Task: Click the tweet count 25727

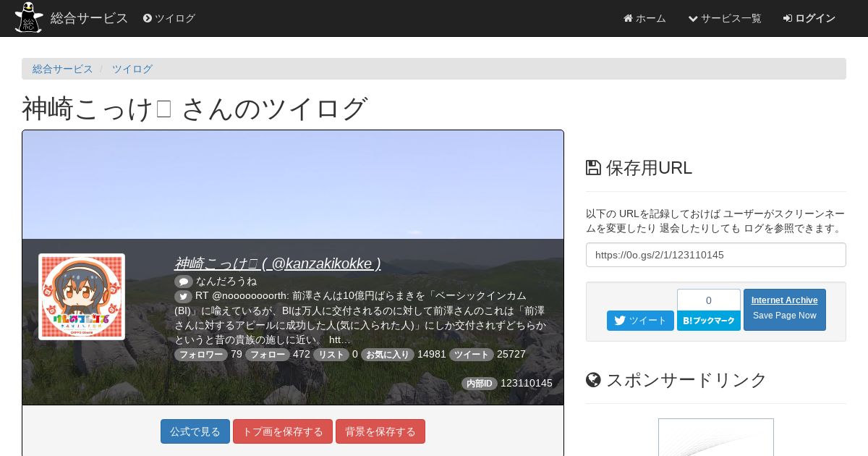Action: 511,355
